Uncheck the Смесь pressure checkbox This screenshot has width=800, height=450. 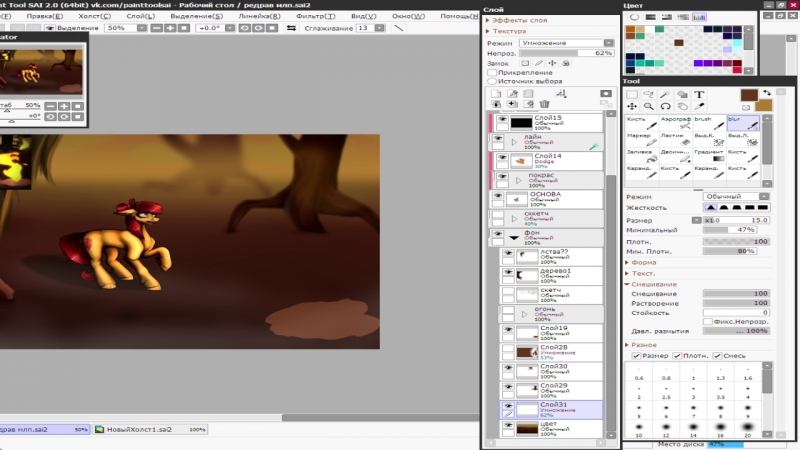point(717,356)
